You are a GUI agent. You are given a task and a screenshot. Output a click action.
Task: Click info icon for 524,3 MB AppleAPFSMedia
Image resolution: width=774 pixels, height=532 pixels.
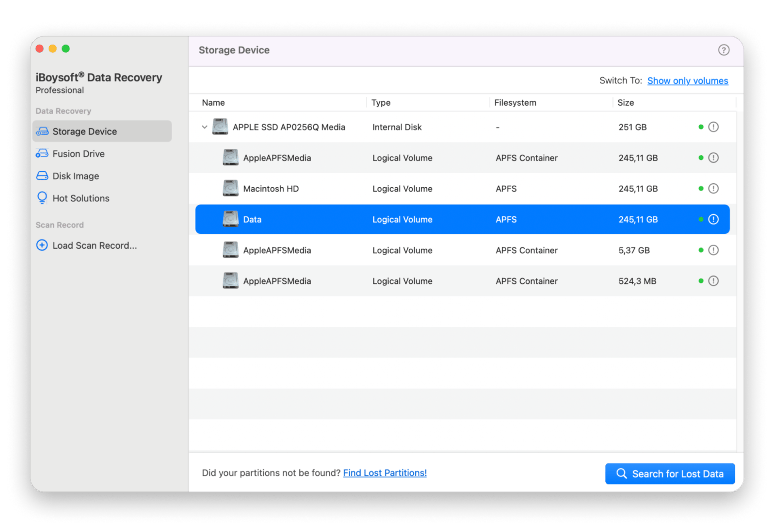713,281
